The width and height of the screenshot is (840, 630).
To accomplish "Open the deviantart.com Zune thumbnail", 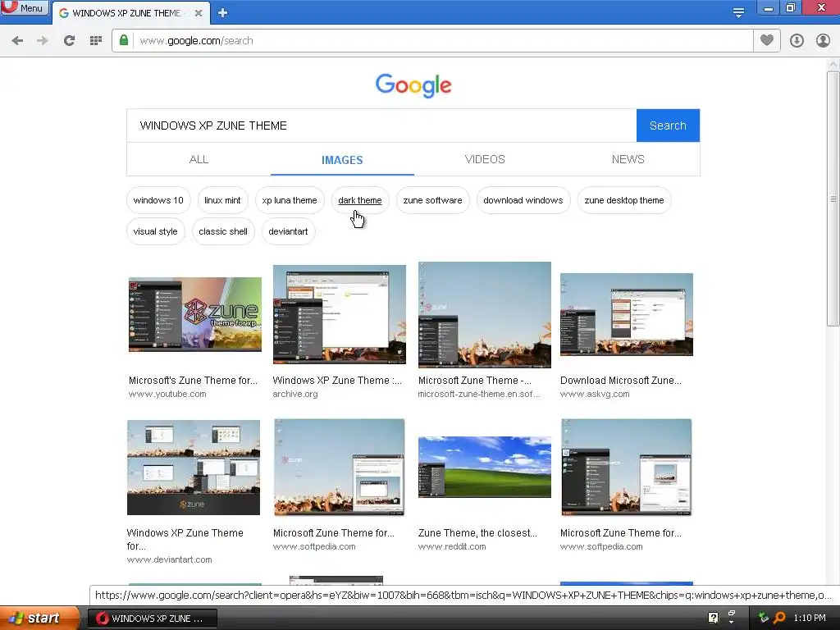I will coord(194,467).
